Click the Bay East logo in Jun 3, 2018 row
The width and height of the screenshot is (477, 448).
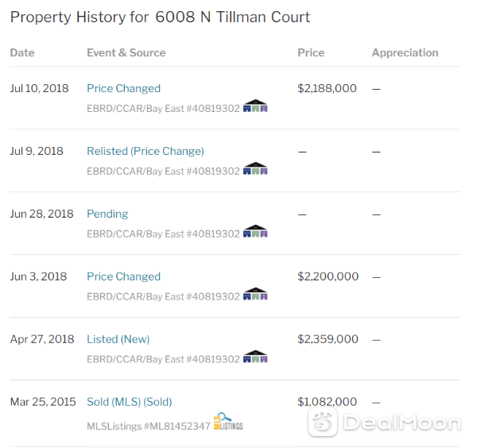coord(255,294)
